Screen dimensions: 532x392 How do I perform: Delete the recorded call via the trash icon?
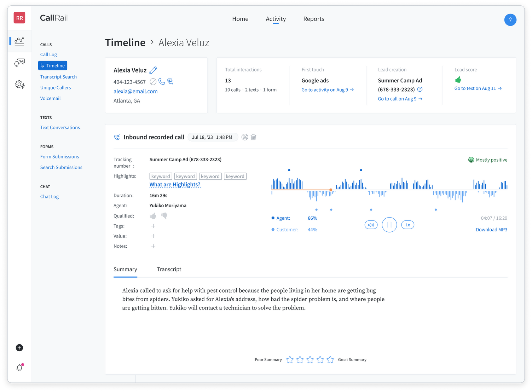(x=253, y=137)
